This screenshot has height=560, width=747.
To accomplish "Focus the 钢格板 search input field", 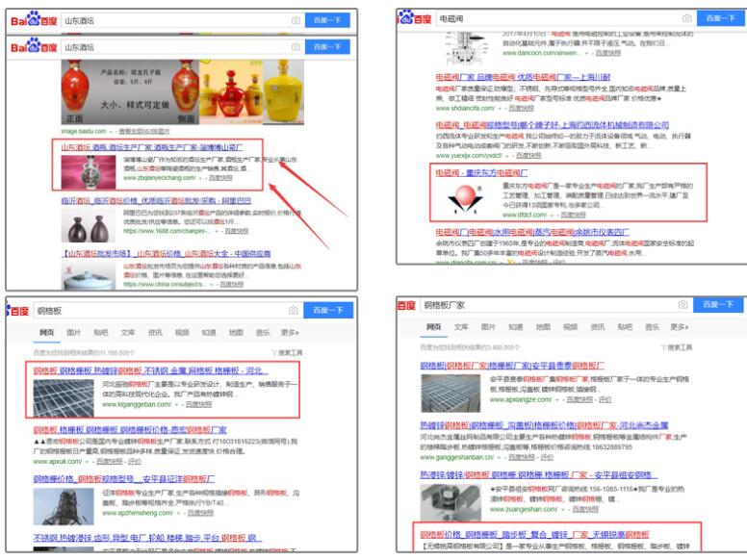I will pyautogui.click(x=167, y=311).
